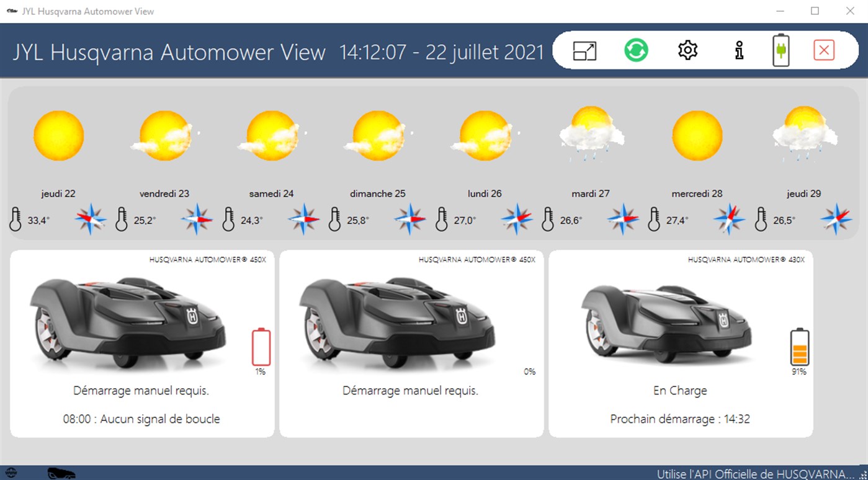Viewport: 868px width, 480px height.
Task: Click the mower icon in the status bar
Action: (61, 473)
